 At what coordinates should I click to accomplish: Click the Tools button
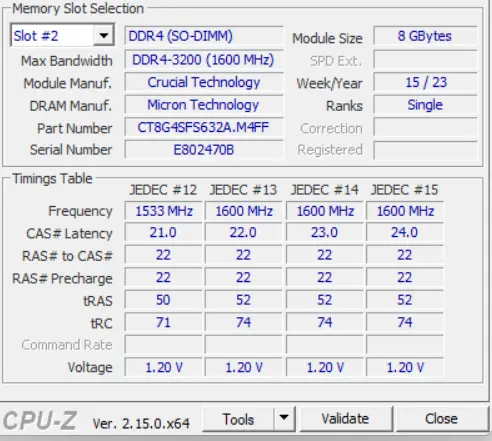[x=238, y=419]
